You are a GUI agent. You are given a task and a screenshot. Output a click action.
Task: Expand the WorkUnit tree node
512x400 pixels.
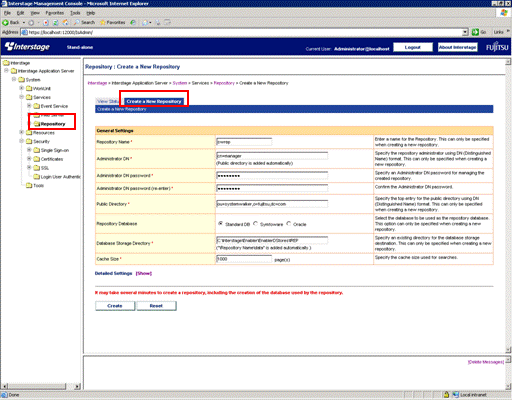coord(21,88)
